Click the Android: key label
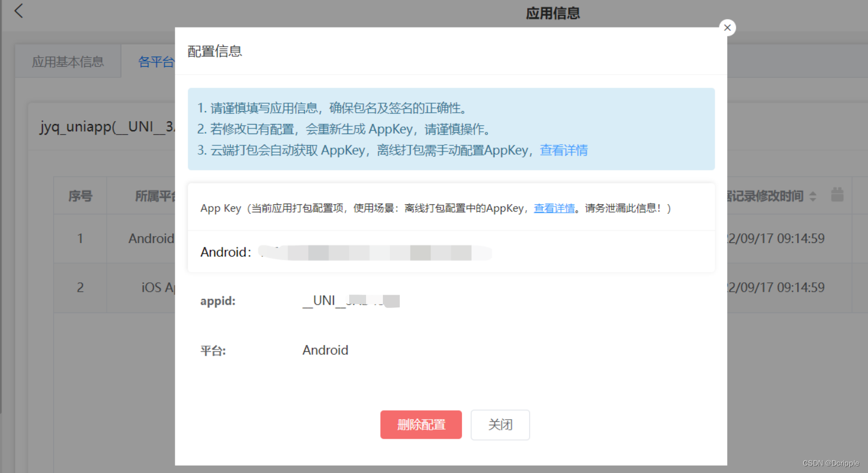This screenshot has width=868, height=473. (226, 252)
